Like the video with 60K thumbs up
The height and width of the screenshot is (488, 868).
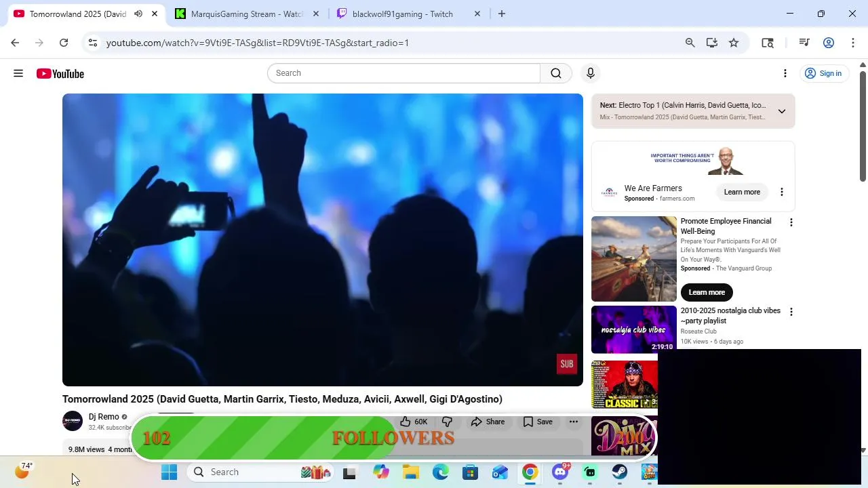pyautogui.click(x=414, y=422)
